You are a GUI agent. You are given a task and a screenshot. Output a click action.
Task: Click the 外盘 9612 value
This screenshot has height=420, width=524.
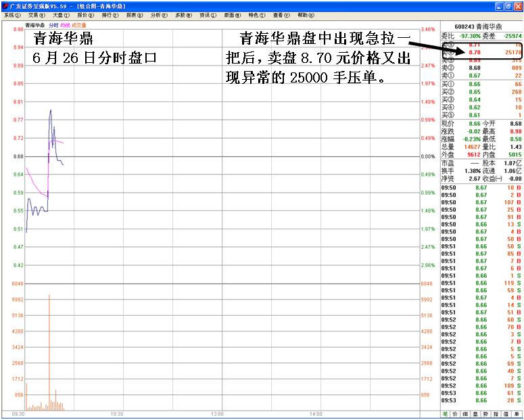pyautogui.click(x=473, y=154)
